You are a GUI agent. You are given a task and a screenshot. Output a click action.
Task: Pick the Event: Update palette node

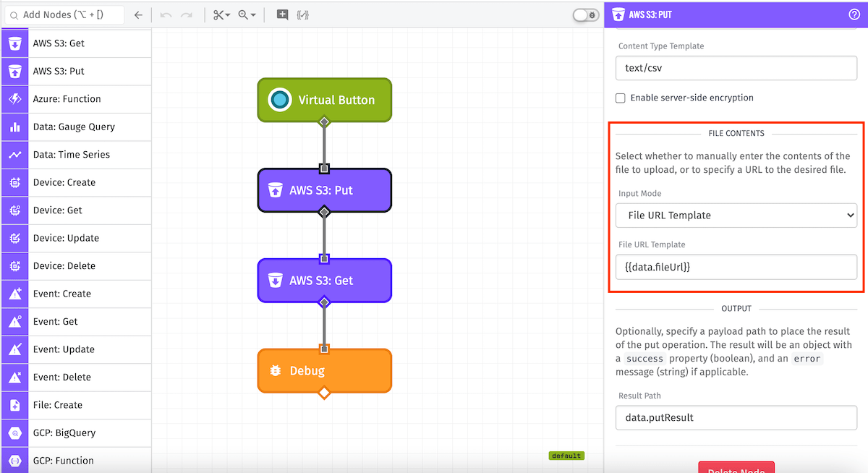(76, 349)
